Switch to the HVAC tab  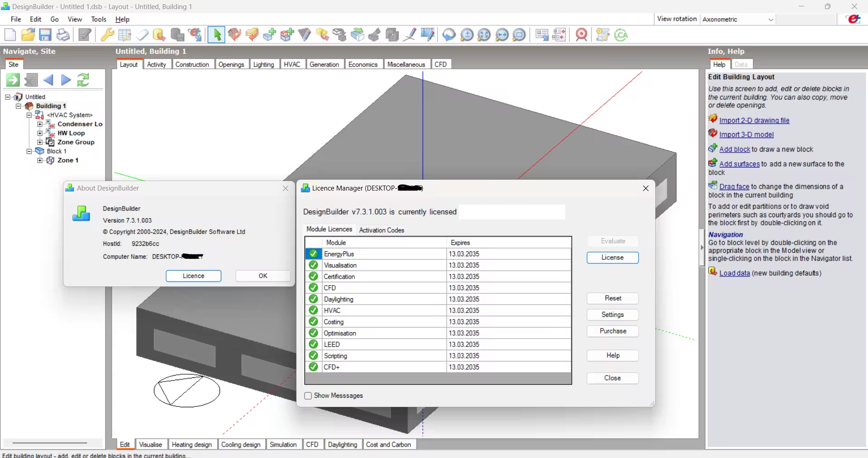click(292, 64)
